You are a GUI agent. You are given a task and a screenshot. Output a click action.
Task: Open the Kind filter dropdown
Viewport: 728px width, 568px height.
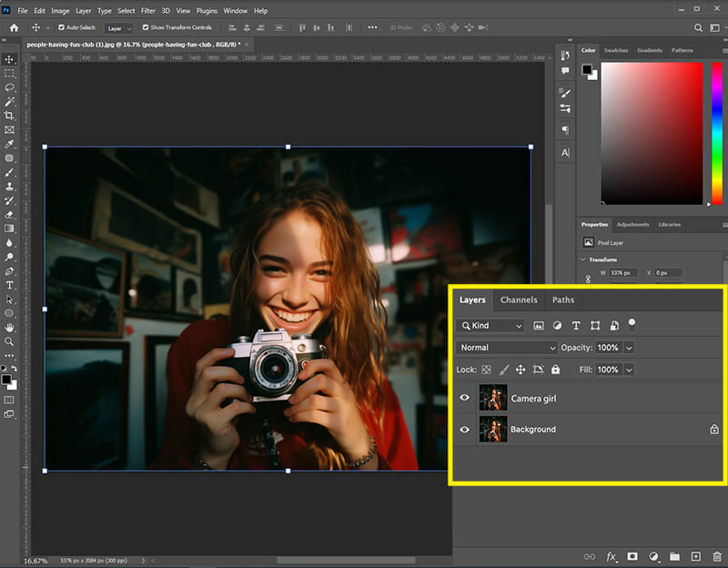point(490,326)
